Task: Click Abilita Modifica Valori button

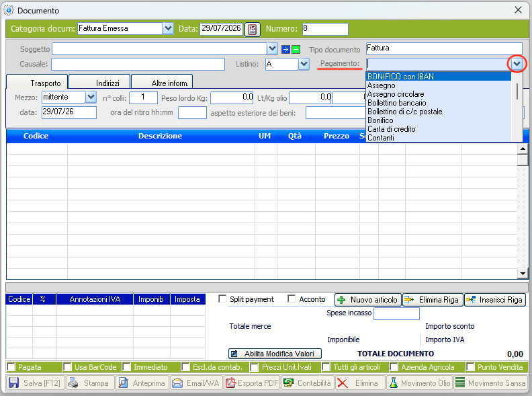Action: (x=275, y=354)
